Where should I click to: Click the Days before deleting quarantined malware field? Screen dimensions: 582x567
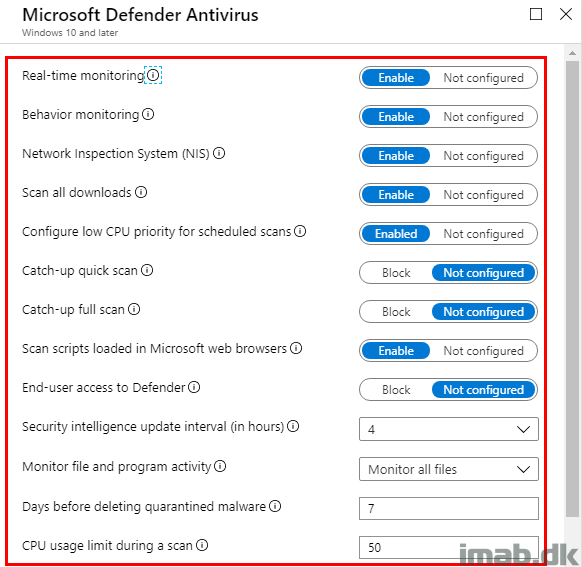pos(448,508)
